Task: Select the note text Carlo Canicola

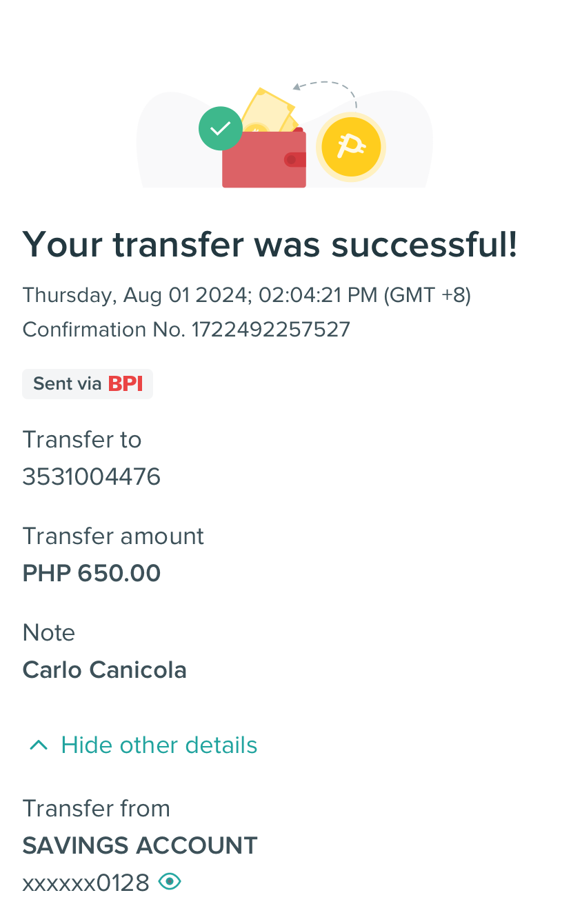Action: pyautogui.click(x=105, y=670)
